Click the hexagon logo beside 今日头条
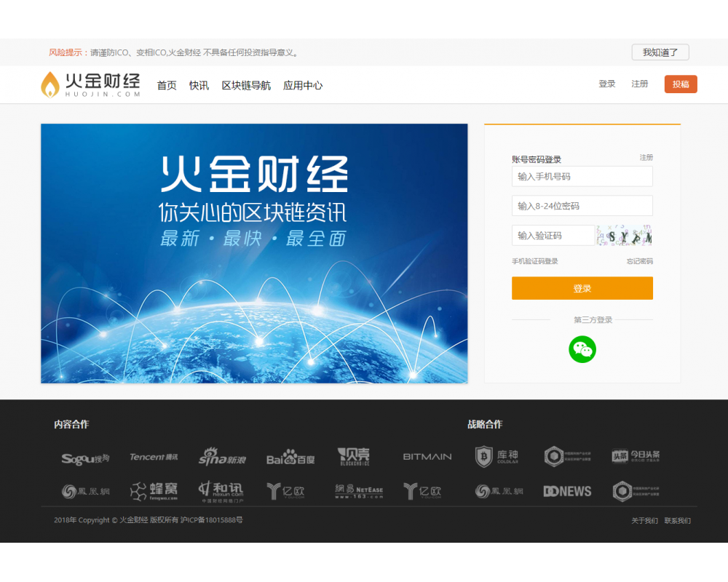Viewport: 728px width, 582px height. [567, 457]
